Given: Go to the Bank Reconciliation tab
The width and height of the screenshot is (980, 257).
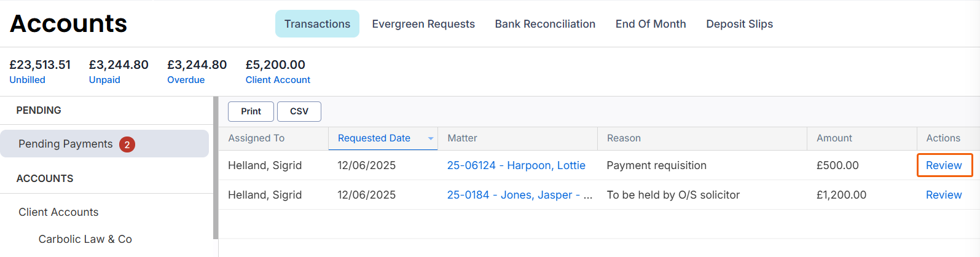Looking at the screenshot, I should [544, 24].
